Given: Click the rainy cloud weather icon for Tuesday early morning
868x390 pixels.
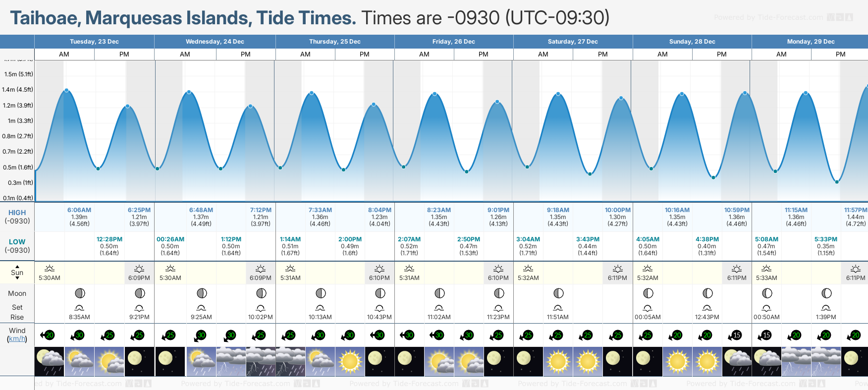Looking at the screenshot, I should pyautogui.click(x=50, y=361).
